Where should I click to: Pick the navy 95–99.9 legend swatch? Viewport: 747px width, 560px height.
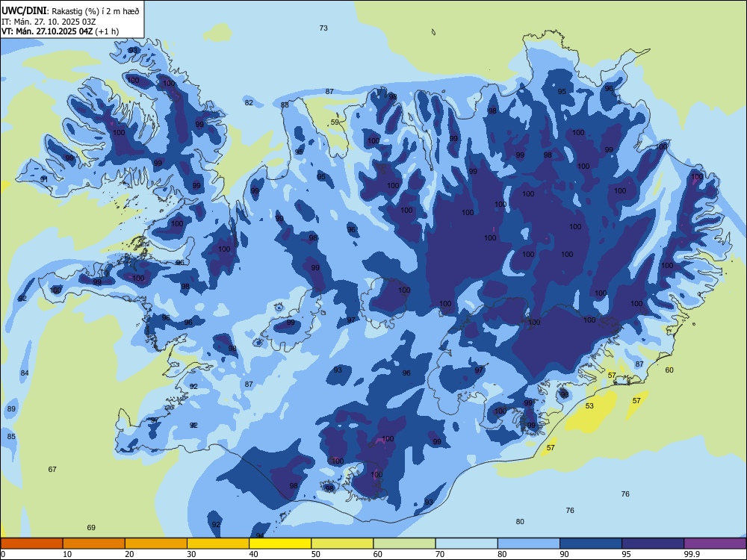pos(653,544)
